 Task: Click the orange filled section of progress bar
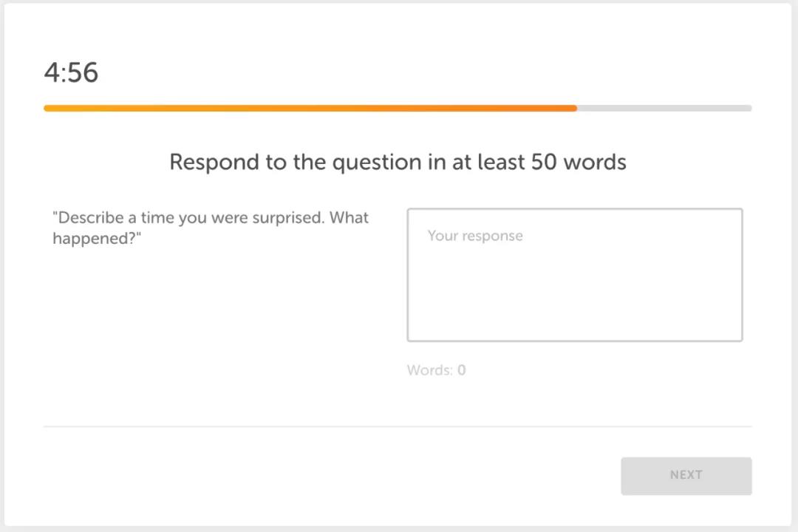click(310, 108)
